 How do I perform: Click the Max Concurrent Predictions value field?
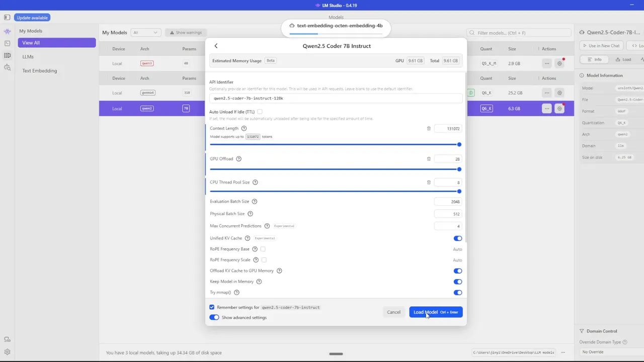click(448, 226)
